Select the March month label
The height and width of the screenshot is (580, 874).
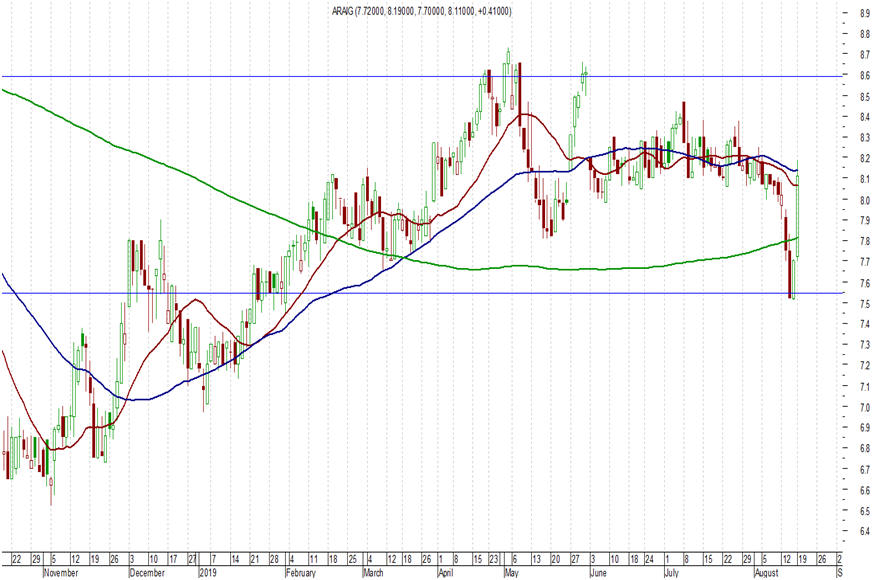[x=373, y=573]
